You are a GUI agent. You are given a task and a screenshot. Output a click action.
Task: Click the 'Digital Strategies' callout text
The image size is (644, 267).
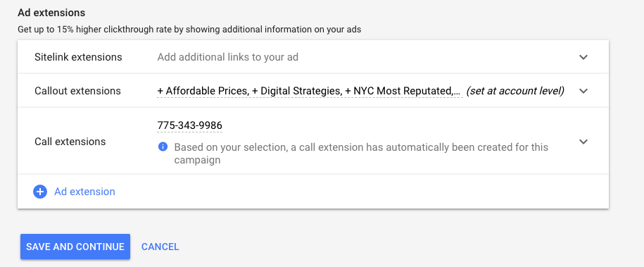coord(297,91)
